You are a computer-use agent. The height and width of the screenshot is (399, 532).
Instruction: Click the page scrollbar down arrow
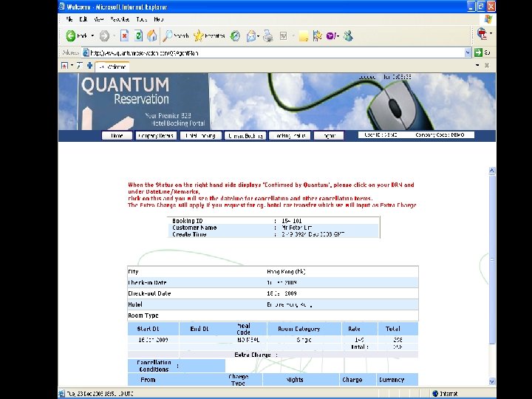click(492, 381)
